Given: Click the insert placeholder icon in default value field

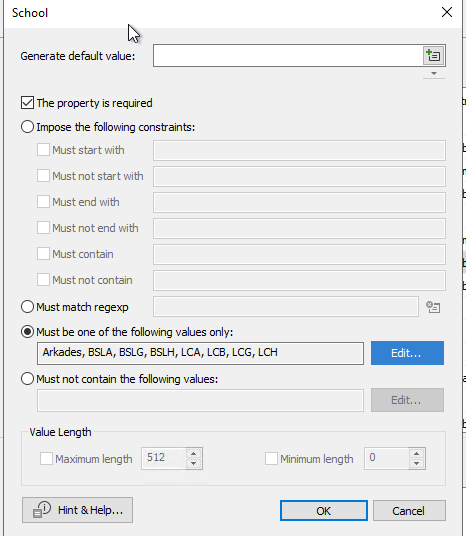Looking at the screenshot, I should (x=434, y=55).
